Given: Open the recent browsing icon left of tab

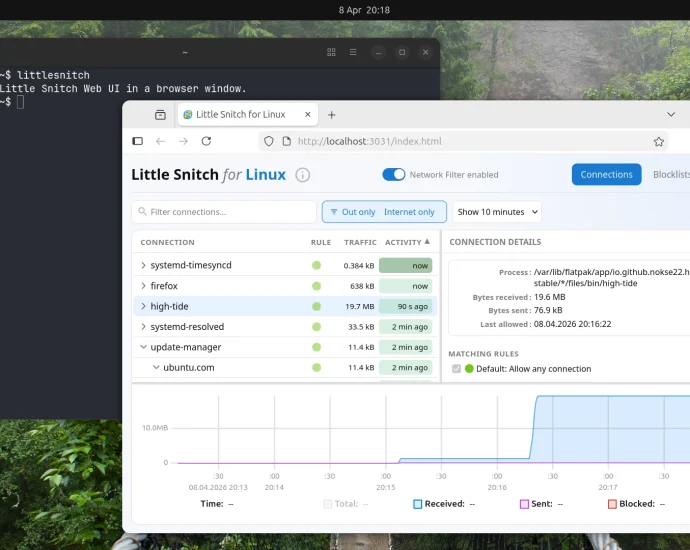Looking at the screenshot, I should (161, 115).
